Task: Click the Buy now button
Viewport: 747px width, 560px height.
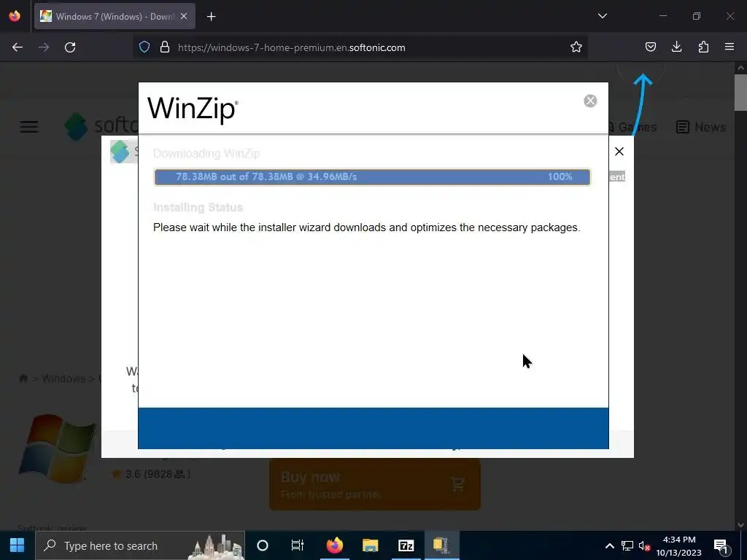Action: pos(375,485)
